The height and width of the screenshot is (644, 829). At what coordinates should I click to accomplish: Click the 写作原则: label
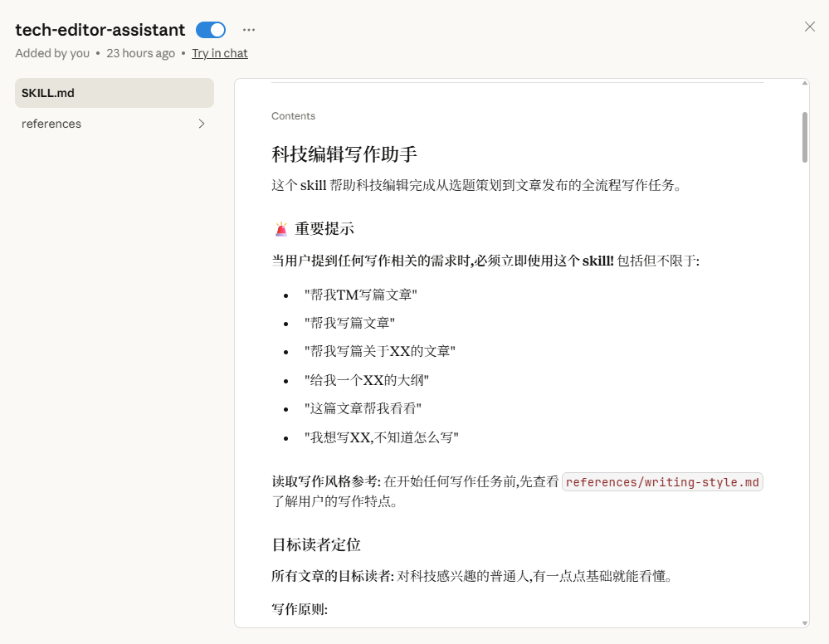point(300,610)
